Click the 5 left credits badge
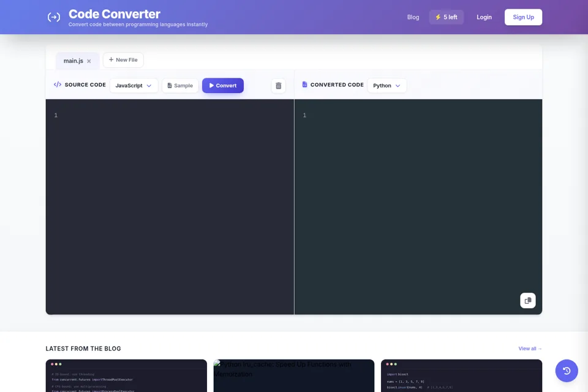The width and height of the screenshot is (588, 392). point(447,17)
